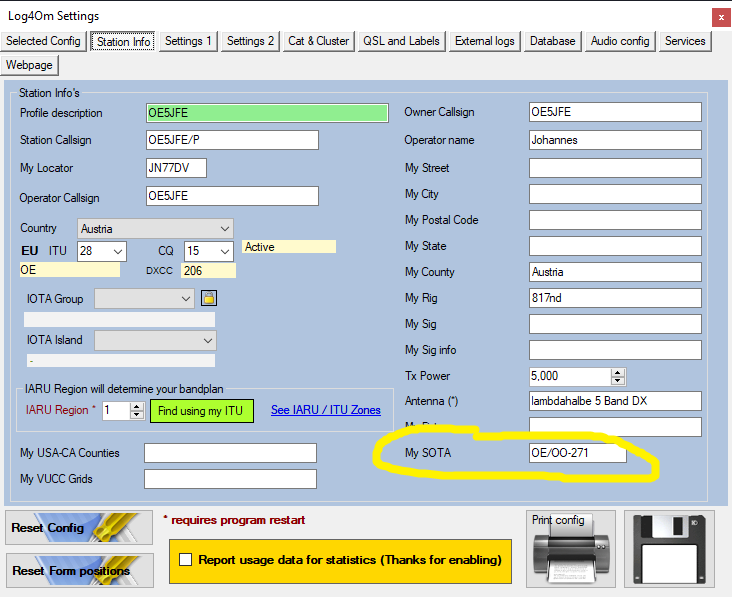Click the OE prefix text
Image resolution: width=732 pixels, height=597 pixels.
point(70,270)
